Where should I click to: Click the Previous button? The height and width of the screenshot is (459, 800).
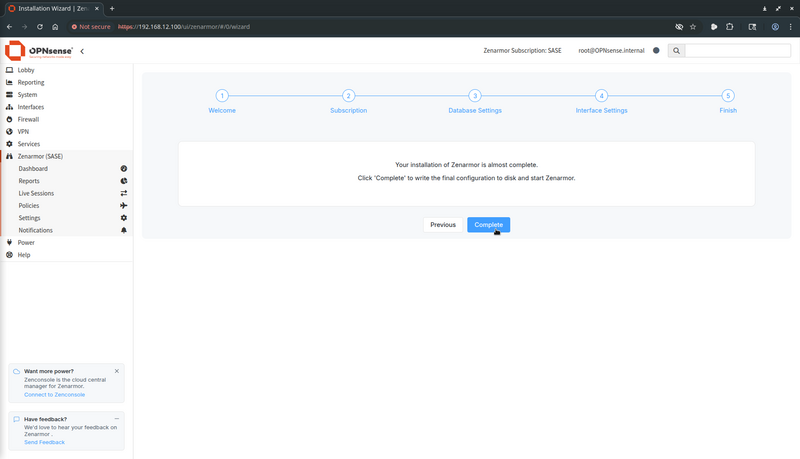[442, 225]
